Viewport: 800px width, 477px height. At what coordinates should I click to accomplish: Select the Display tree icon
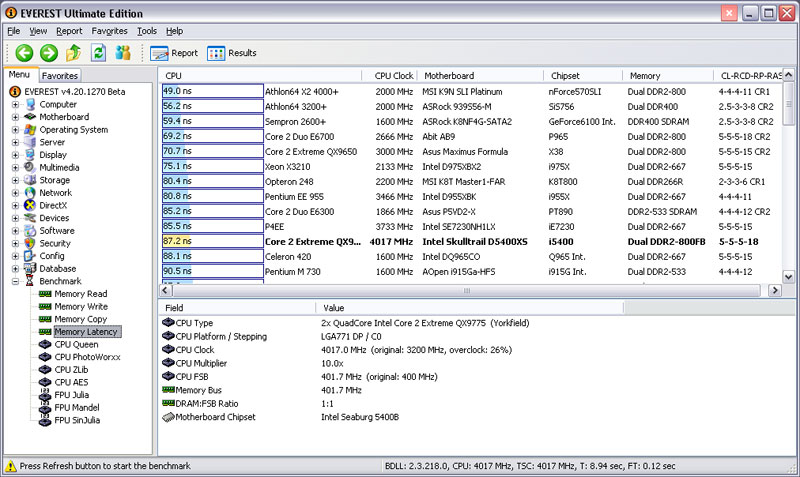(x=31, y=155)
